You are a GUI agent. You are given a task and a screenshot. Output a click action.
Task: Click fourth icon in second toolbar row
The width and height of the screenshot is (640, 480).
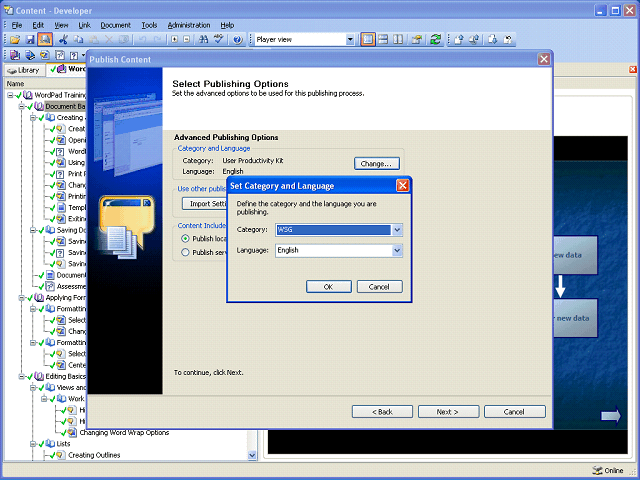click(x=60, y=55)
